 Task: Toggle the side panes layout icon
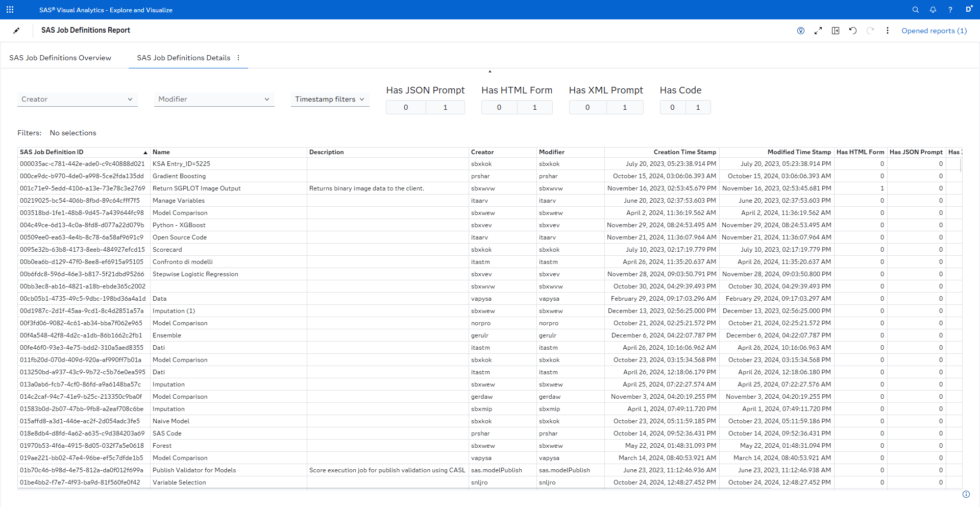836,31
